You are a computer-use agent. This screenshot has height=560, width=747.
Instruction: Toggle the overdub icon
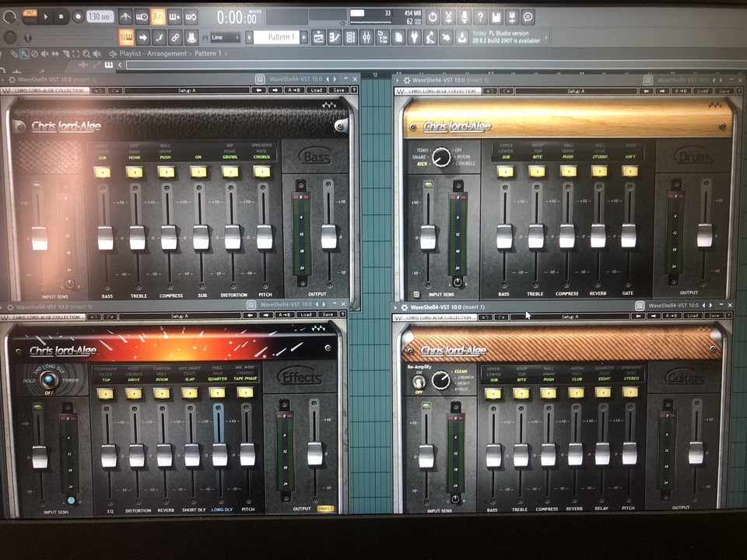[174, 17]
